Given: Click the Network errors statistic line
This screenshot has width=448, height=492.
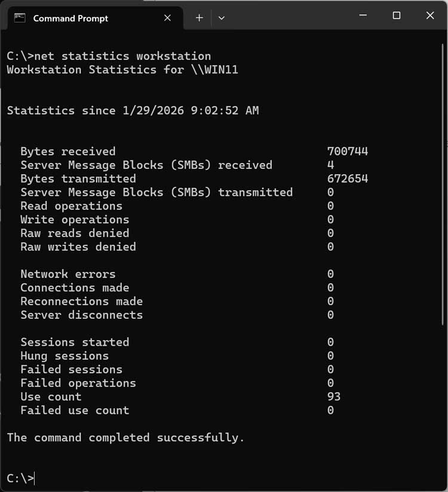Looking at the screenshot, I should [67, 274].
